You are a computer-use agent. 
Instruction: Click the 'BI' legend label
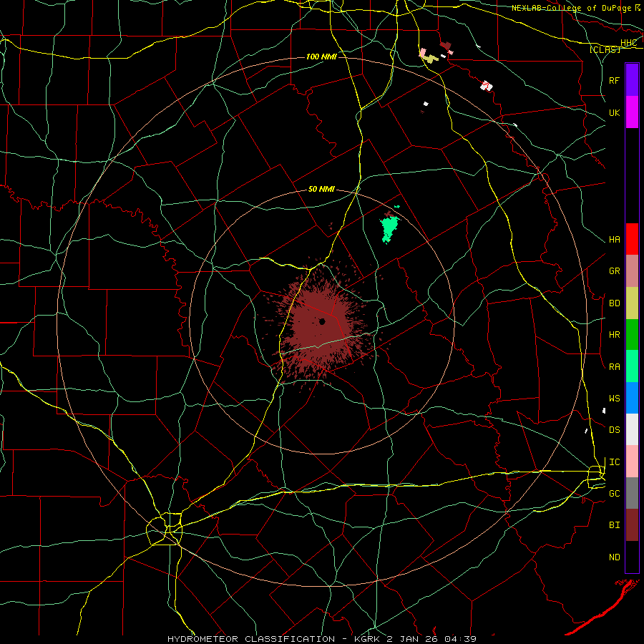coord(615,525)
